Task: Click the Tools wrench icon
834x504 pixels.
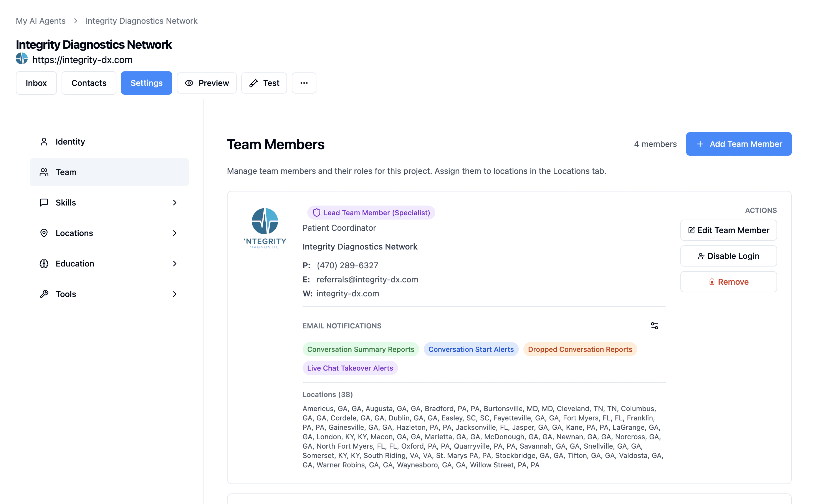Action: [44, 294]
